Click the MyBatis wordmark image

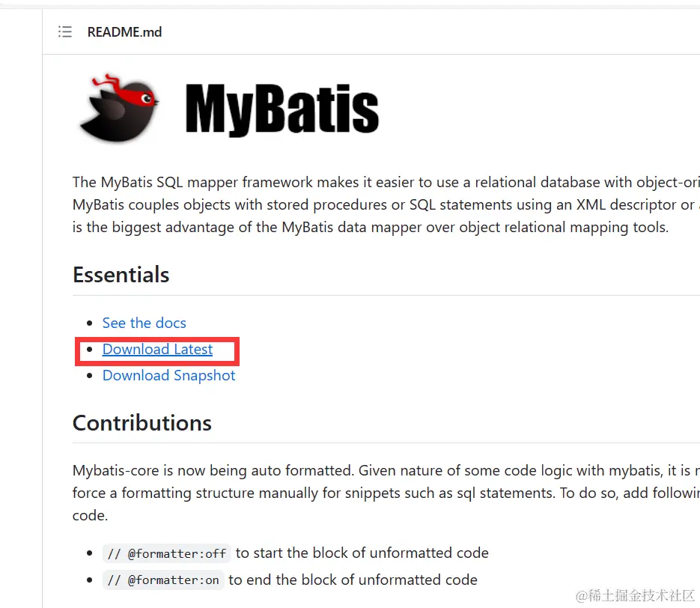281,109
